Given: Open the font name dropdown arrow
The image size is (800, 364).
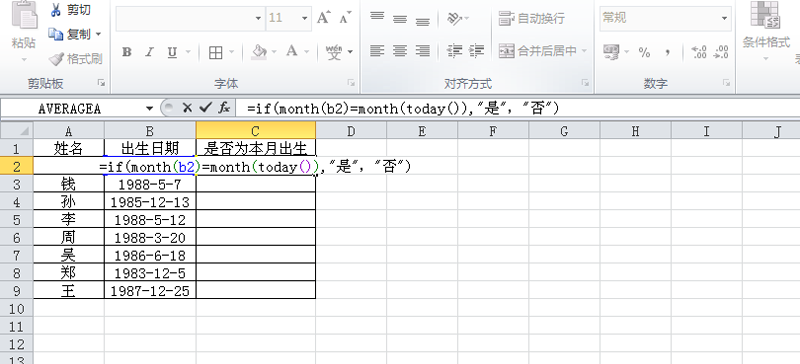Looking at the screenshot, I should coord(258,18).
